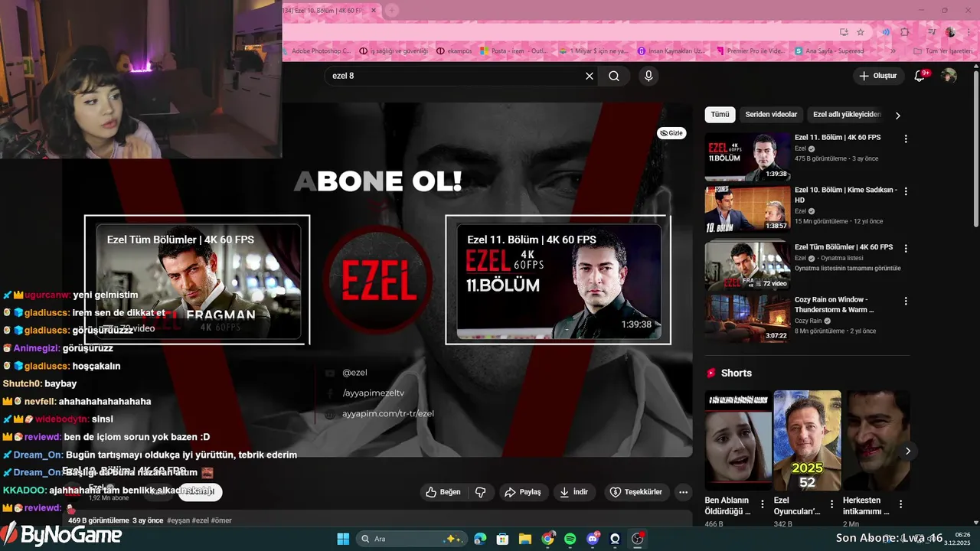980x551 pixels.
Task: Open a new Chrome tab
Action: coord(392,11)
